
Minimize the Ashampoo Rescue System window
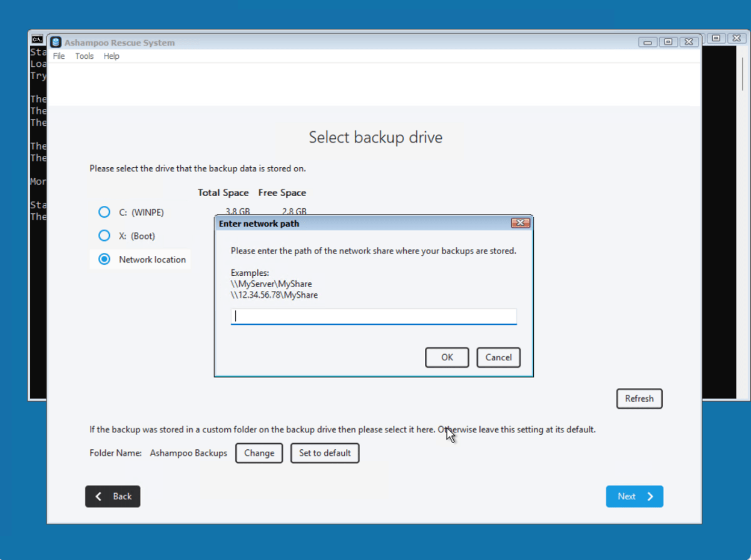[648, 42]
